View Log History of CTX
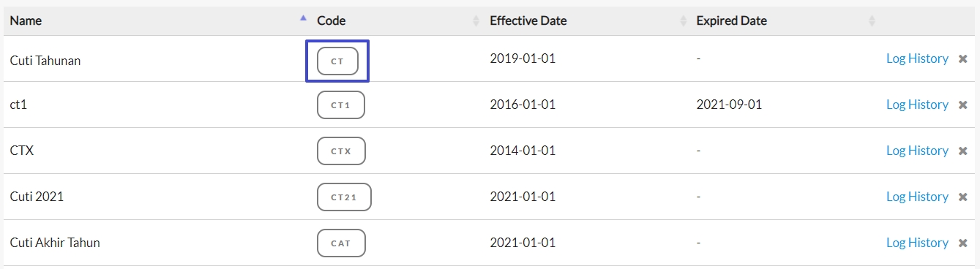This screenshot has width=980, height=269. pyautogui.click(x=917, y=151)
